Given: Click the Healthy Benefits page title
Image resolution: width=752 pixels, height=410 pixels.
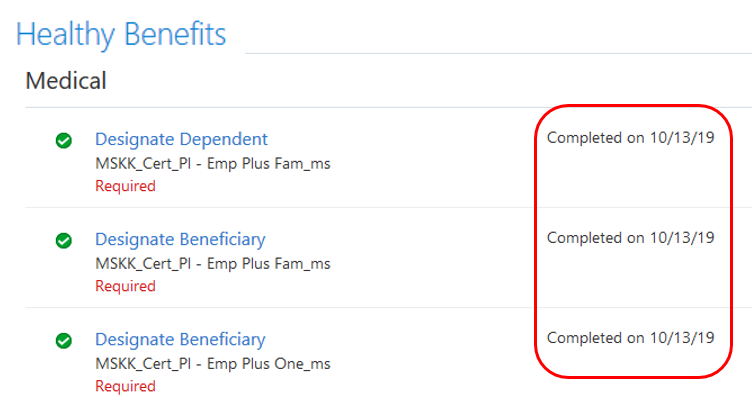Looking at the screenshot, I should [x=121, y=34].
